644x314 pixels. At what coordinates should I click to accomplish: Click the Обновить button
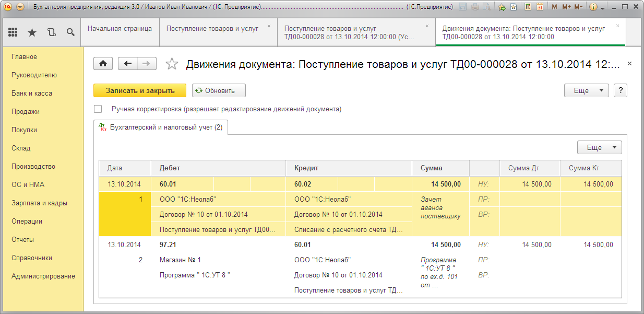pyautogui.click(x=219, y=90)
